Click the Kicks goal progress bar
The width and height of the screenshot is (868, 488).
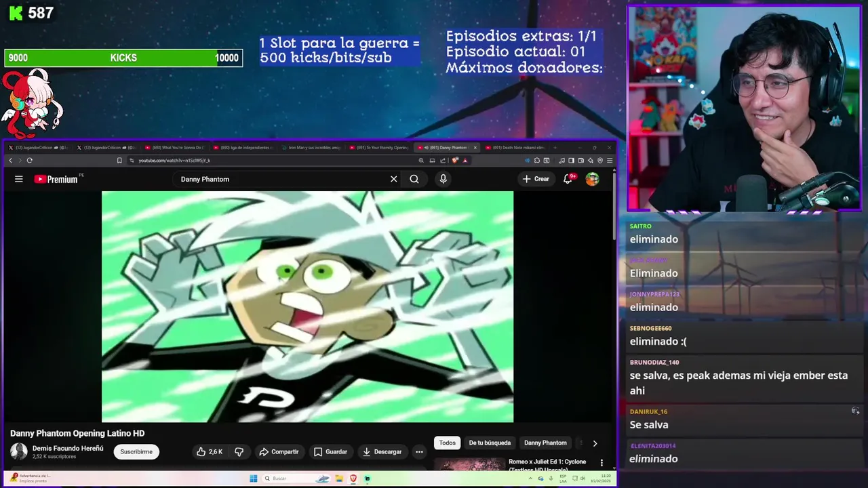click(x=123, y=58)
